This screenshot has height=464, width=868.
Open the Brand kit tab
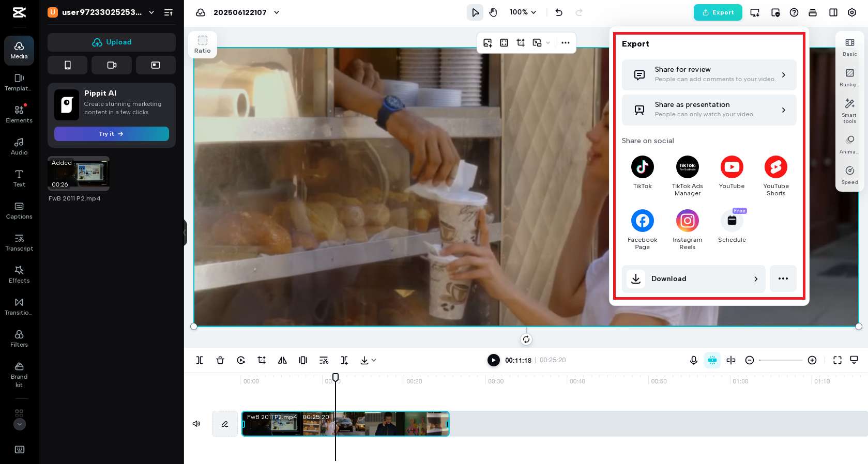pyautogui.click(x=19, y=375)
